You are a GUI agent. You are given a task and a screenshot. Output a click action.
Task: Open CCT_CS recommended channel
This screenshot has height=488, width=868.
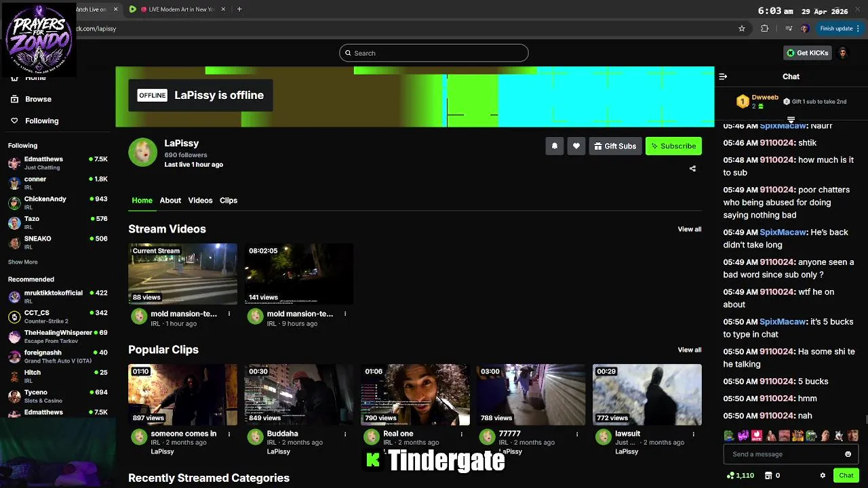(x=58, y=317)
